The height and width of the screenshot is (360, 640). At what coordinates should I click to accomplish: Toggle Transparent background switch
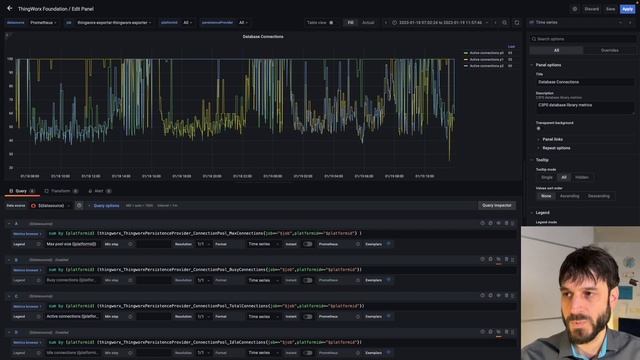[539, 129]
